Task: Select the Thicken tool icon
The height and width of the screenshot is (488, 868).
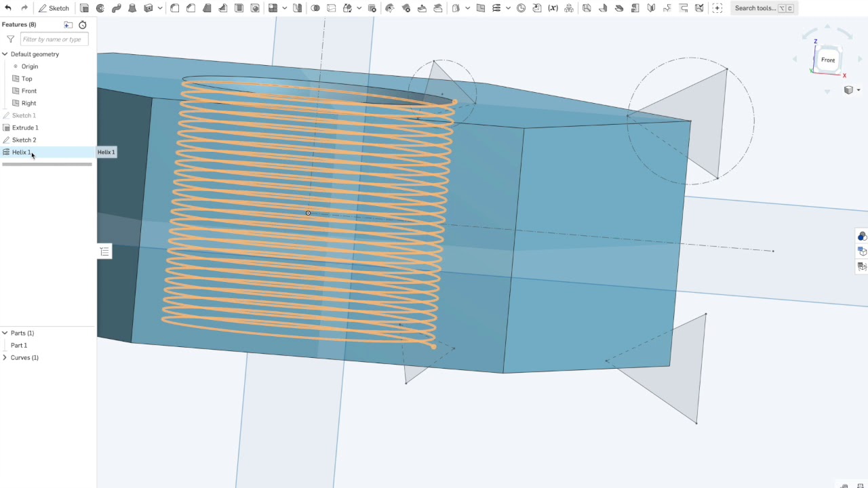Action: point(149,8)
